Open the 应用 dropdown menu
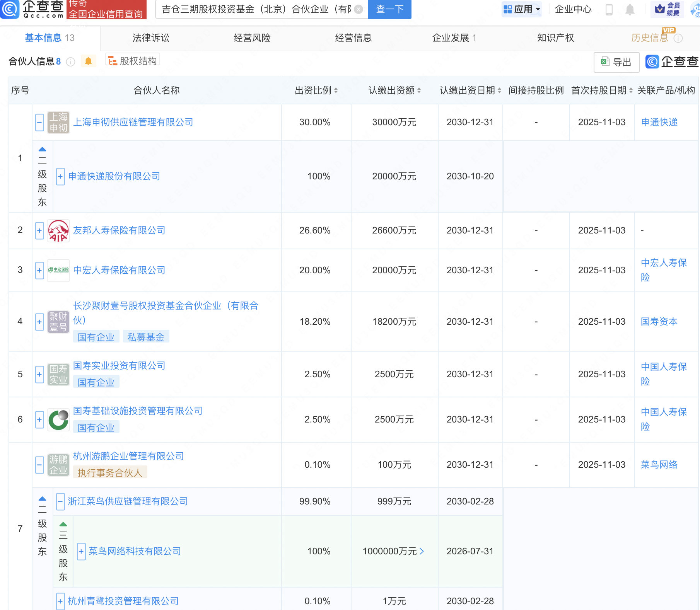The width and height of the screenshot is (700, 610). pos(521,9)
